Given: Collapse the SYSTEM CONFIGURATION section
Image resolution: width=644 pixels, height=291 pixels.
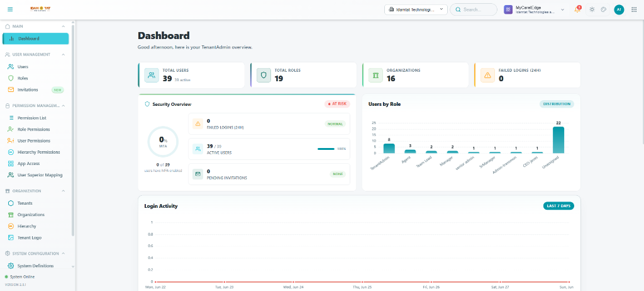Looking at the screenshot, I should coord(64,254).
